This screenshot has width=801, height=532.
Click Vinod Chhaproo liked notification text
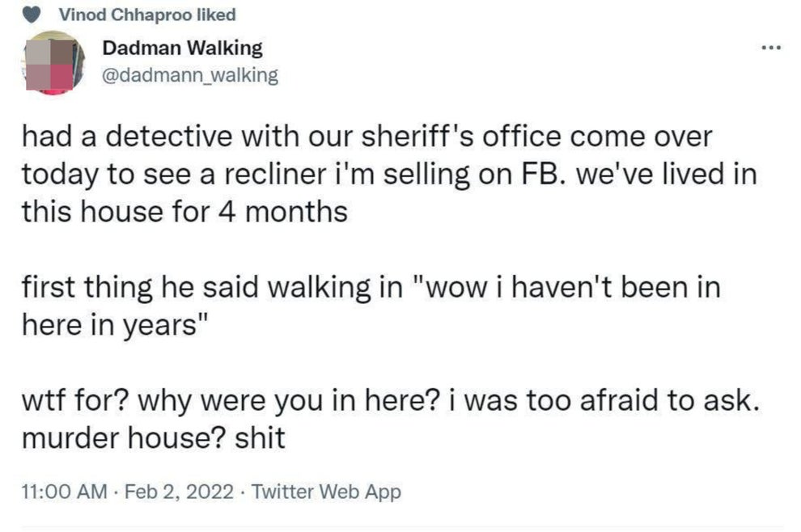tap(146, 13)
